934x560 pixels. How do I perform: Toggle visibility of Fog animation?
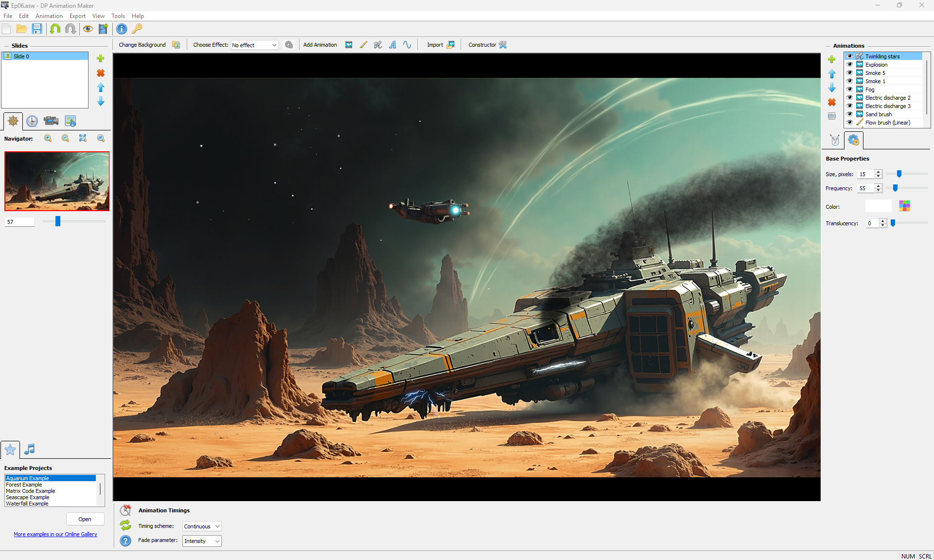pyautogui.click(x=849, y=90)
